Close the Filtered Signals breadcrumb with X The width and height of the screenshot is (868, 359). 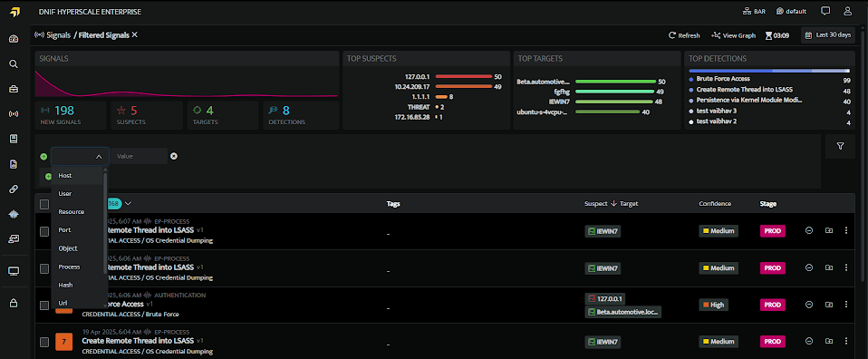click(134, 34)
